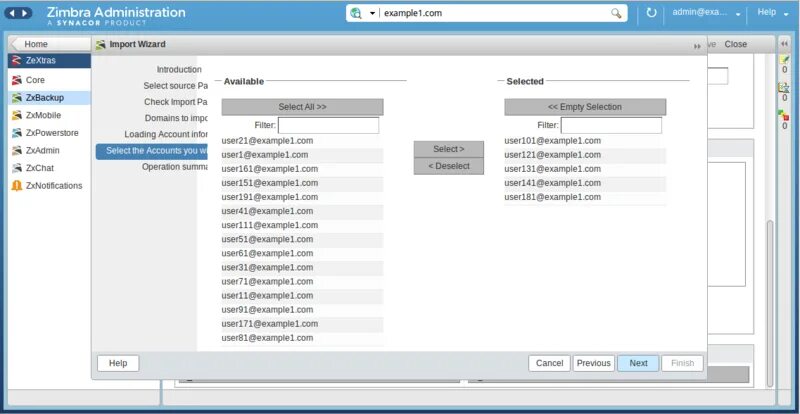Select user111@example1.com in Available list
800x414 pixels.
(x=303, y=225)
